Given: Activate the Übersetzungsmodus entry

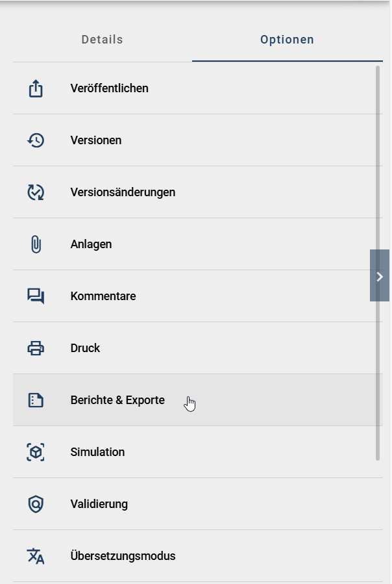Looking at the screenshot, I should 124,556.
